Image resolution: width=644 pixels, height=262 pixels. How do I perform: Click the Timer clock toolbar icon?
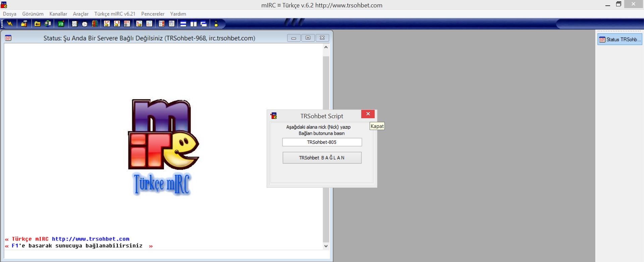[85, 24]
